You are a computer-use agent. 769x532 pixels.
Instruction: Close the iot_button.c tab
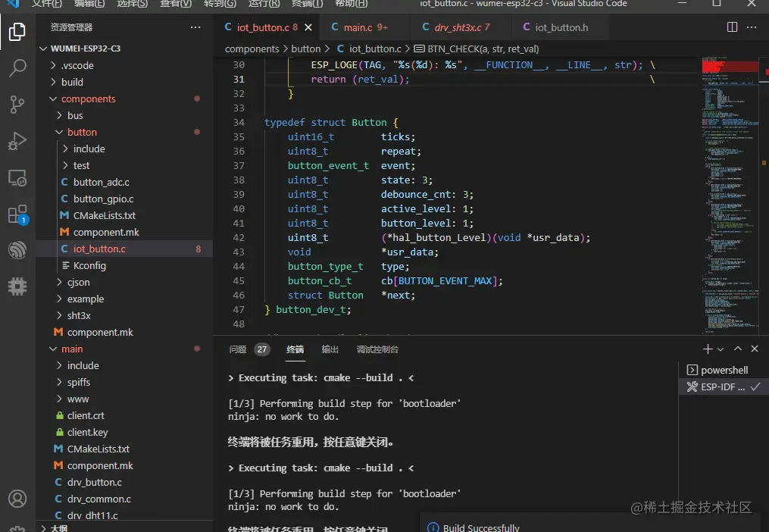(308, 27)
